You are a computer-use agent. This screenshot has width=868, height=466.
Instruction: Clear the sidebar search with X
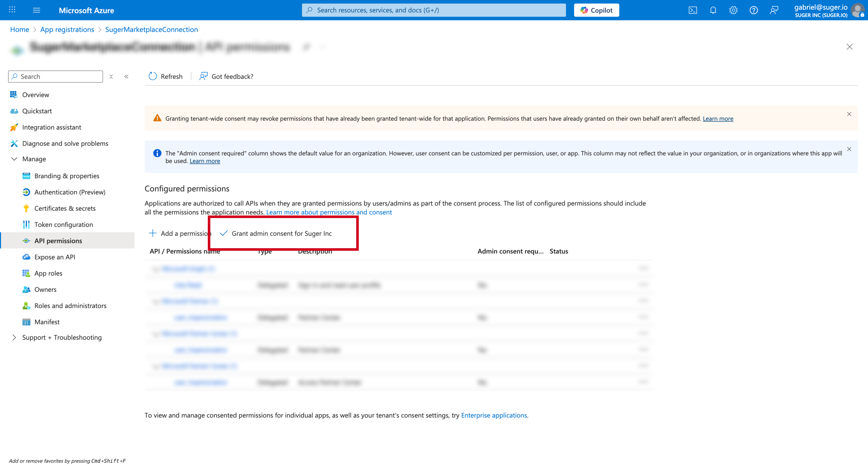[111, 77]
